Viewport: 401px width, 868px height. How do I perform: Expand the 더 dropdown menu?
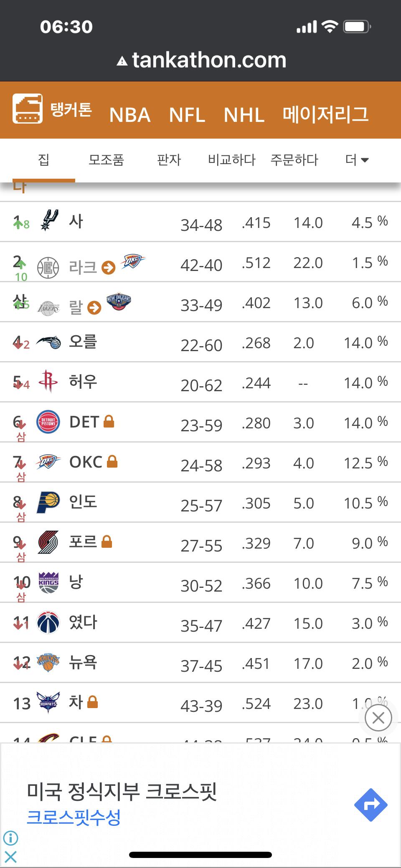click(357, 160)
